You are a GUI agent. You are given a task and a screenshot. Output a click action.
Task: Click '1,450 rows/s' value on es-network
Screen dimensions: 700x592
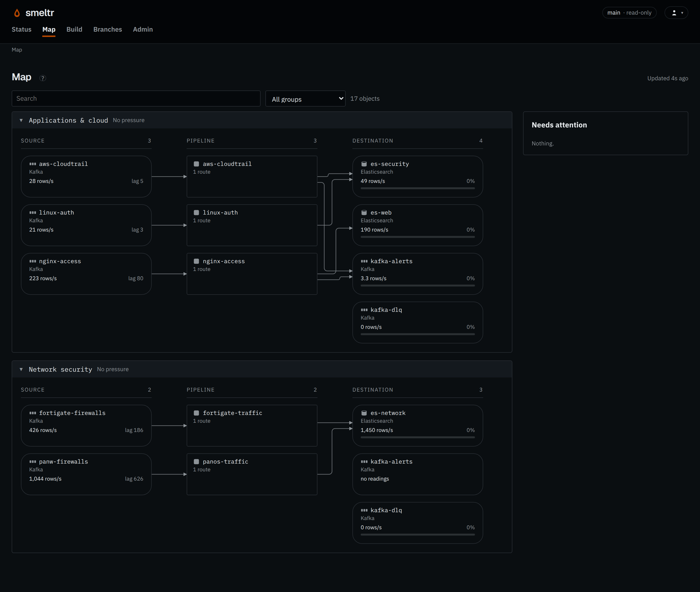click(x=377, y=430)
